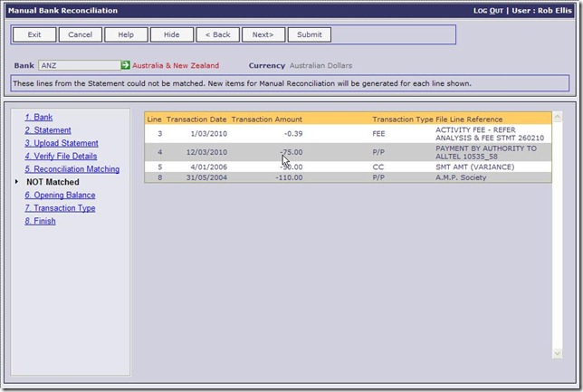Advance with the Next> button

click(263, 35)
